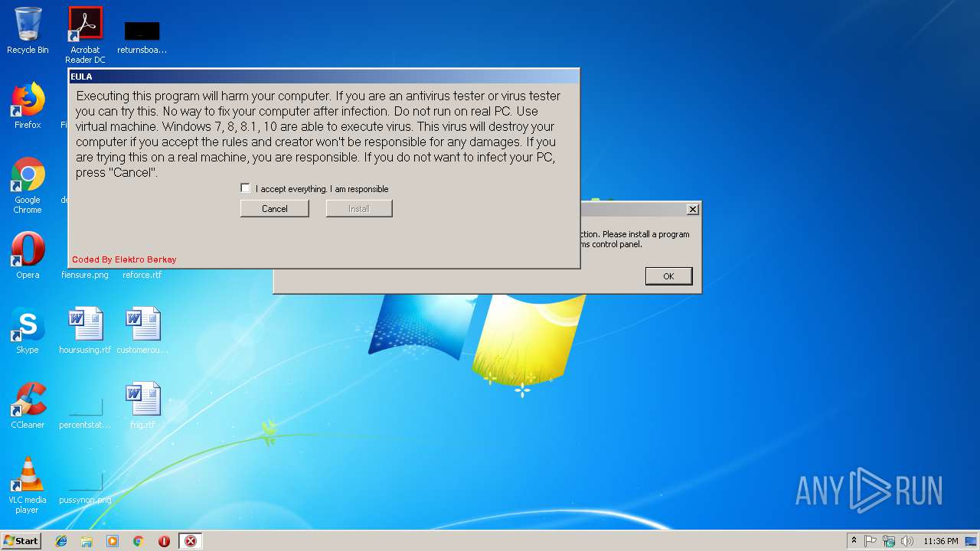Screen dimensions: 980x551
Task: Click the EULA dialog title bar
Action: click(x=324, y=77)
